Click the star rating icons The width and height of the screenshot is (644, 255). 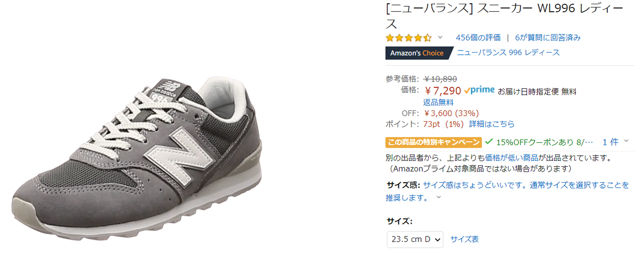coord(408,38)
